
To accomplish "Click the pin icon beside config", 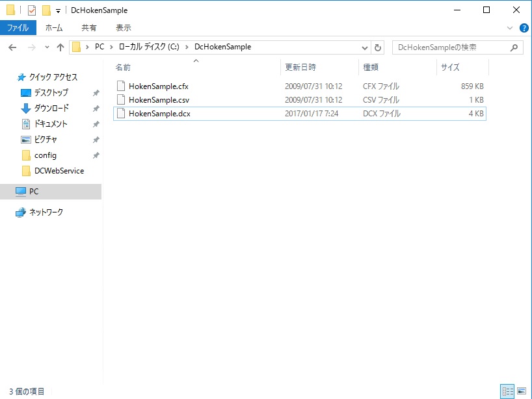I will [96, 155].
